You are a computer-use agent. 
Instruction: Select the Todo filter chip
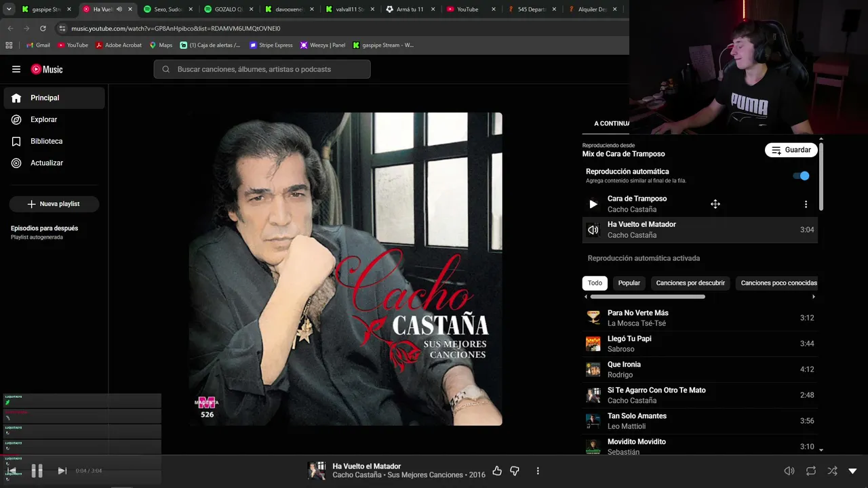(x=595, y=283)
